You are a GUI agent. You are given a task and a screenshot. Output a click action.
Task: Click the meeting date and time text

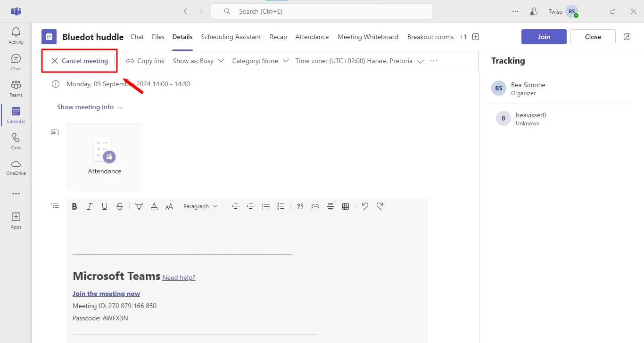128,84
